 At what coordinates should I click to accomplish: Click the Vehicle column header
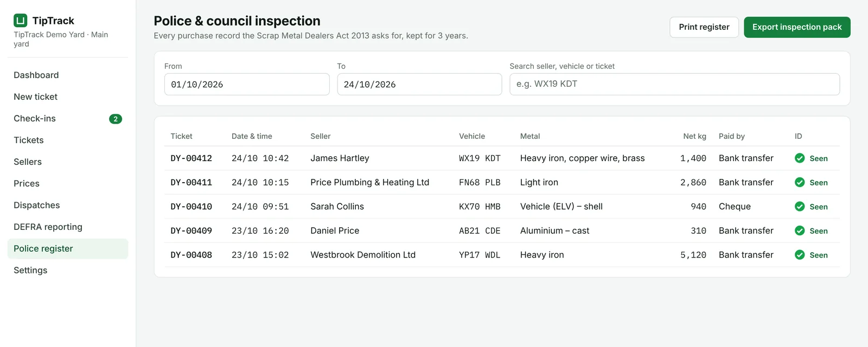pyautogui.click(x=472, y=136)
